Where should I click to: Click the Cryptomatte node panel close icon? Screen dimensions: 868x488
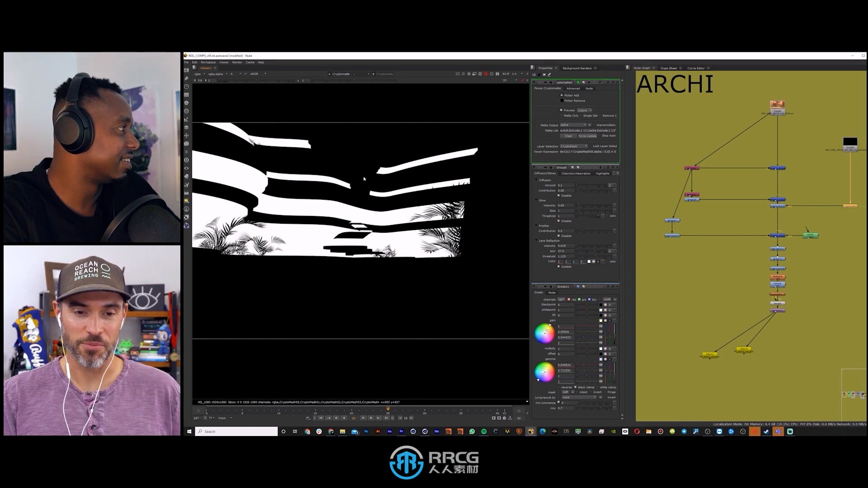click(617, 83)
